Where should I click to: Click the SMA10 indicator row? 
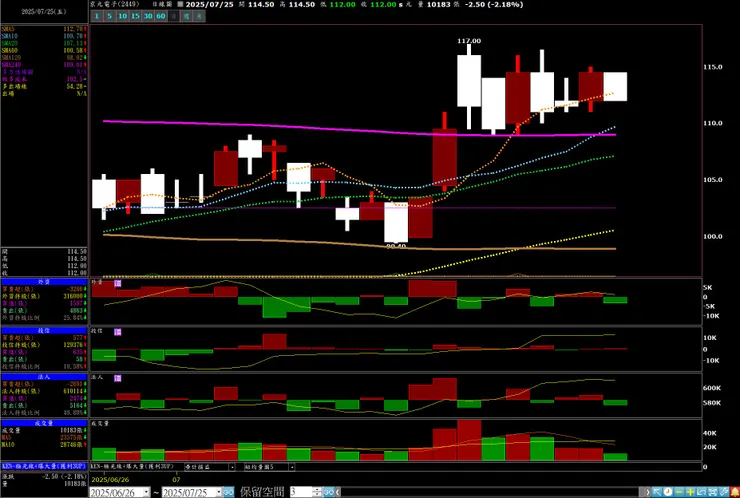click(44, 36)
